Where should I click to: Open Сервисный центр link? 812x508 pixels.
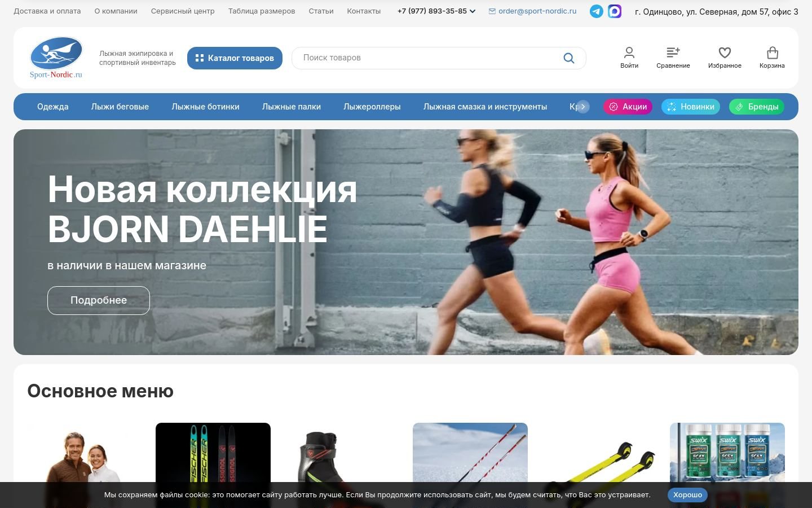(183, 11)
